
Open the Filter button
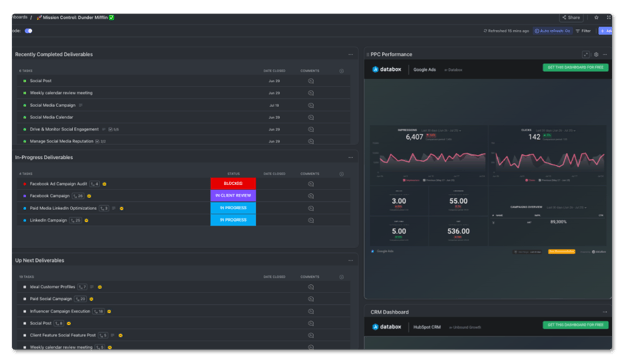pos(583,31)
